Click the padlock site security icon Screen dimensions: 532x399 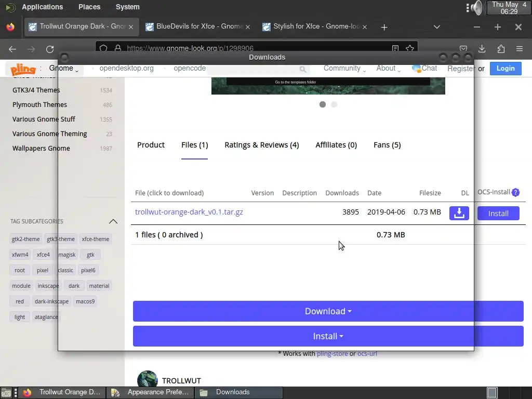[118, 48]
